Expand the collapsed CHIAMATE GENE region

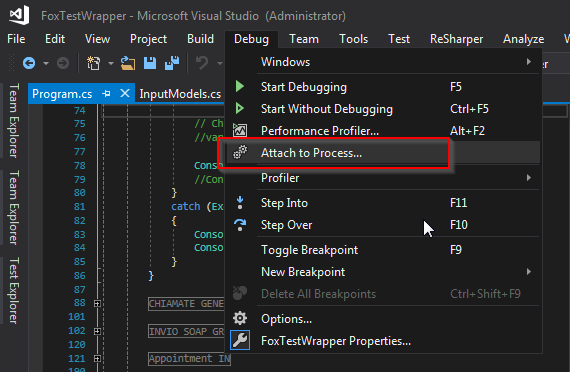(97, 303)
